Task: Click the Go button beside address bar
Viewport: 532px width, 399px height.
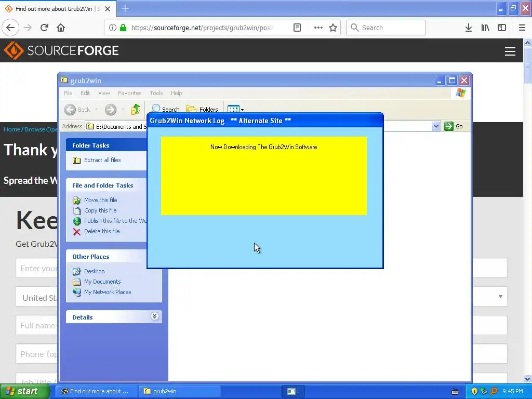Action: (454, 126)
